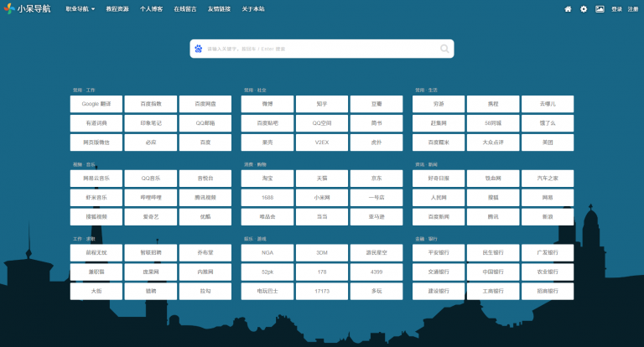Screen dimensions: 644x347
Task: Click the QQ音乐 tile
Action: (151, 179)
